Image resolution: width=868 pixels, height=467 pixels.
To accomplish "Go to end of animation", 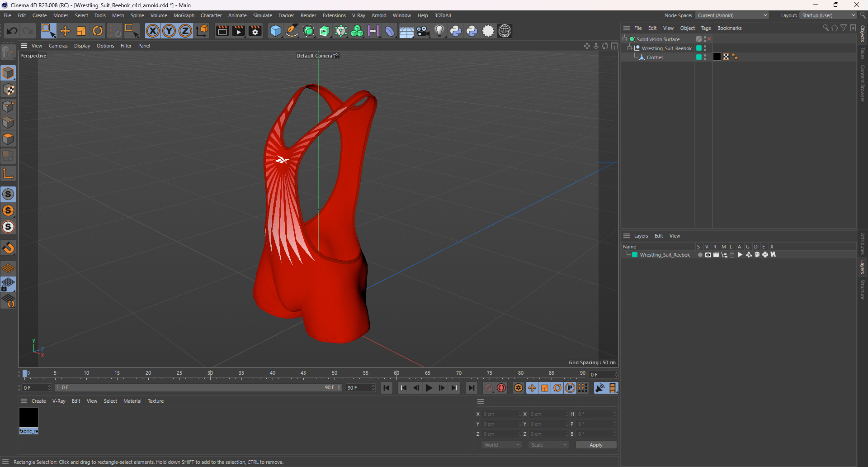I will [471, 388].
